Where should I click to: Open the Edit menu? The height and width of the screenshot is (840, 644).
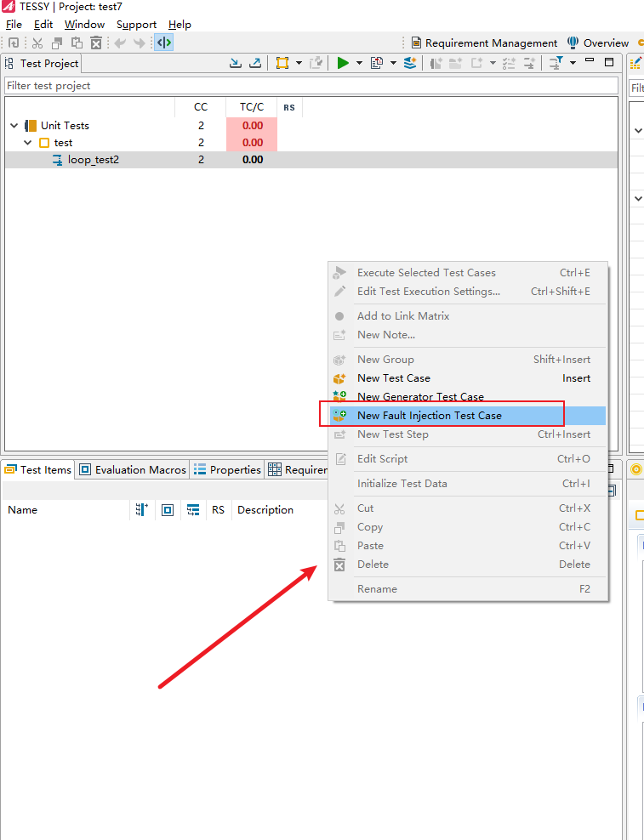43,25
